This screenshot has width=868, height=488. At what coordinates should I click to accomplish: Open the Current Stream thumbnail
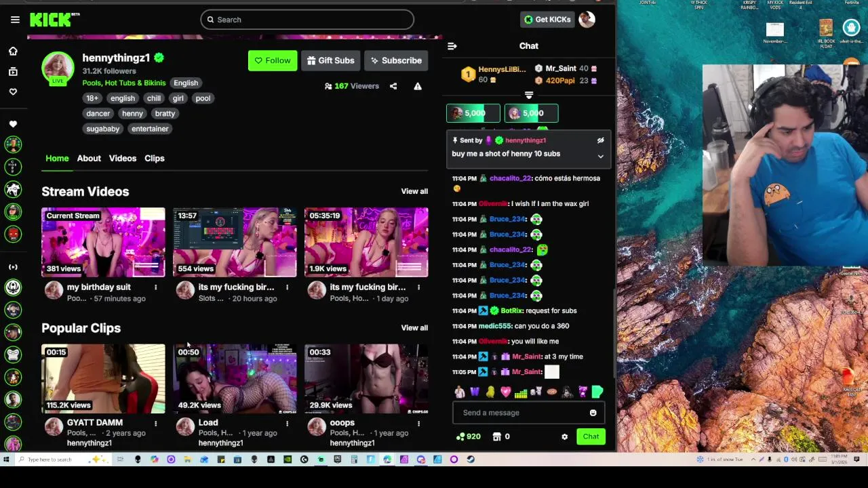point(103,243)
